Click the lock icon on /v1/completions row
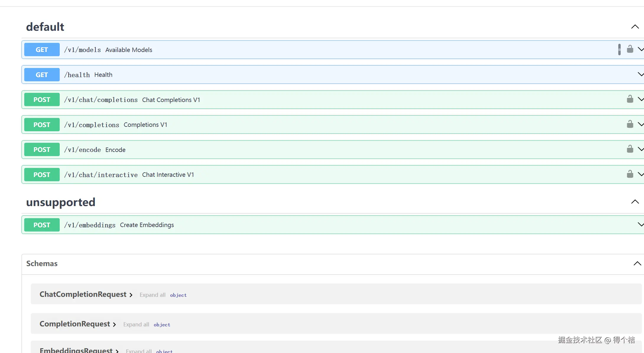644x353 pixels. coord(630,124)
